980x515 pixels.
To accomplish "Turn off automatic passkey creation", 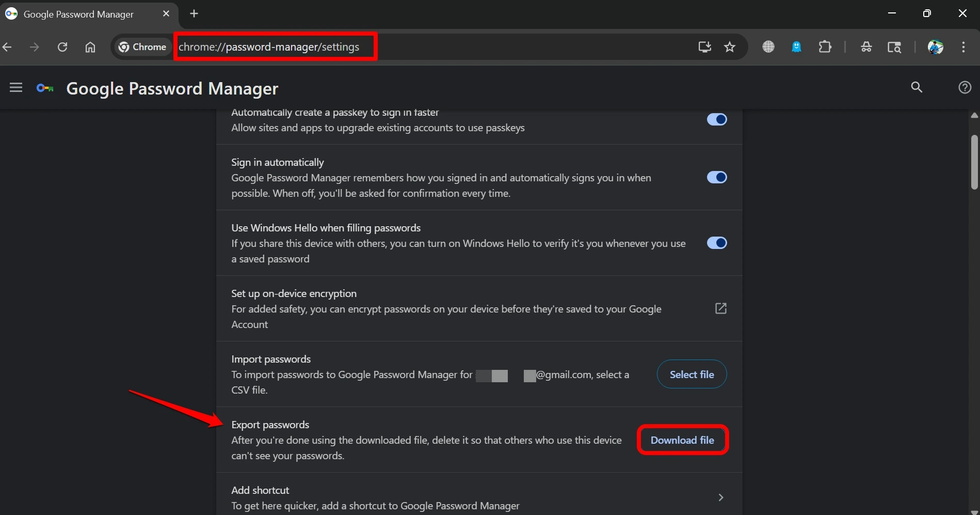I will (717, 119).
